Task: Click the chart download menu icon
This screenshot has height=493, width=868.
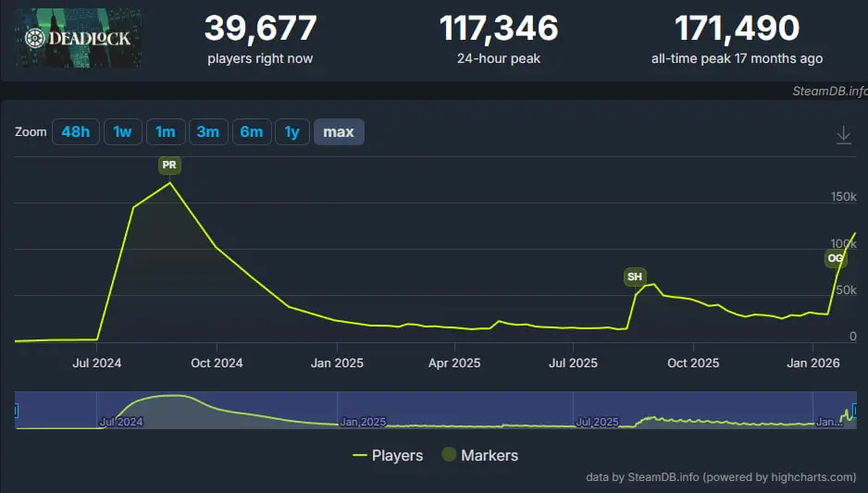Action: click(843, 135)
